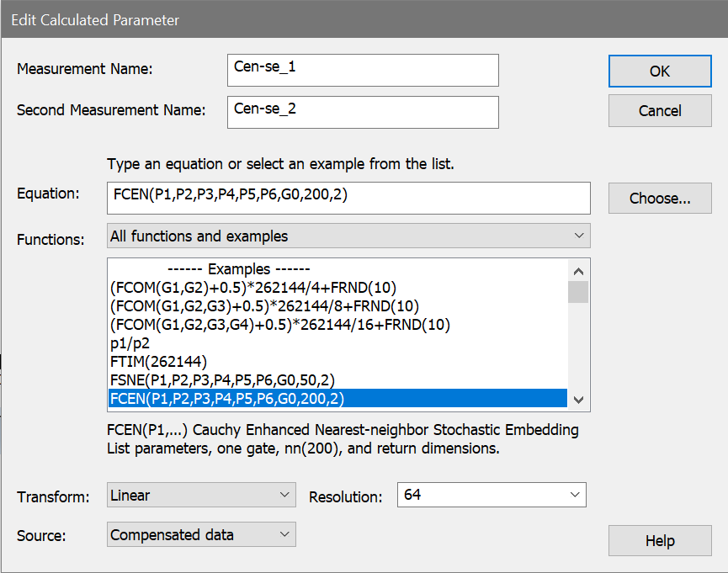
Task: Open the Choose... equation dialog
Action: pos(659,199)
